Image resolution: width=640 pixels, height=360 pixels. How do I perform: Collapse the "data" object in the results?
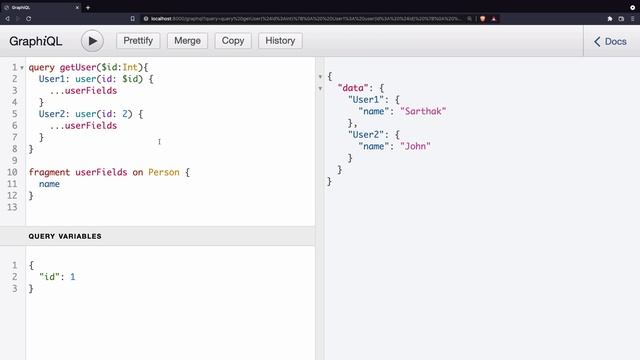point(320,89)
